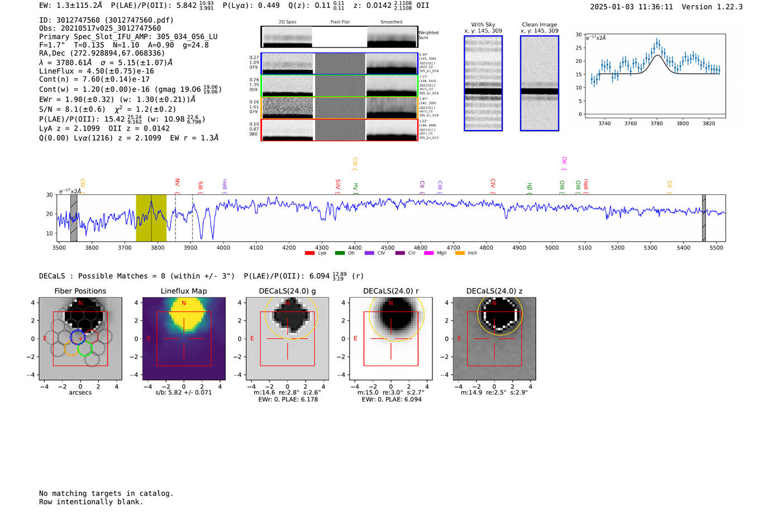Select the blue-outlined 2D spectrum row

(340, 64)
